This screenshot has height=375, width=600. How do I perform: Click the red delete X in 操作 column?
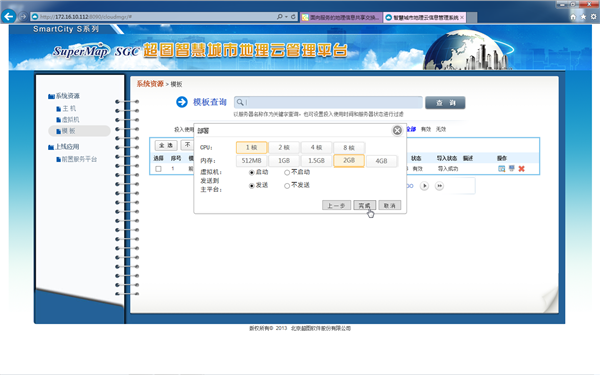[522, 169]
